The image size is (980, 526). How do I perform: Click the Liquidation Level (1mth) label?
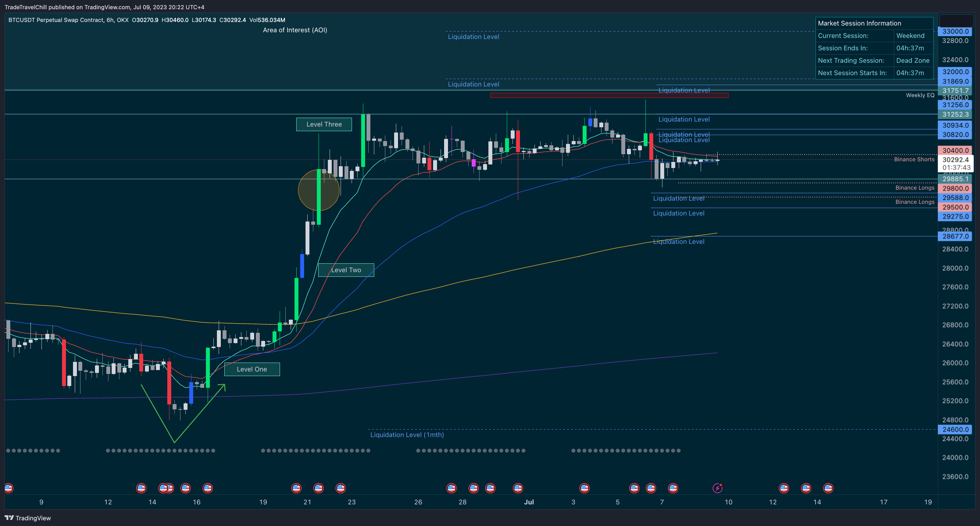[407, 435]
